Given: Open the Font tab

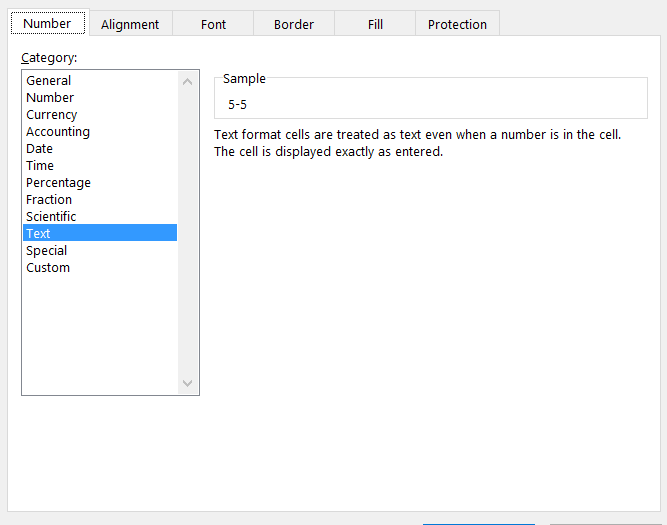Looking at the screenshot, I should [213, 24].
